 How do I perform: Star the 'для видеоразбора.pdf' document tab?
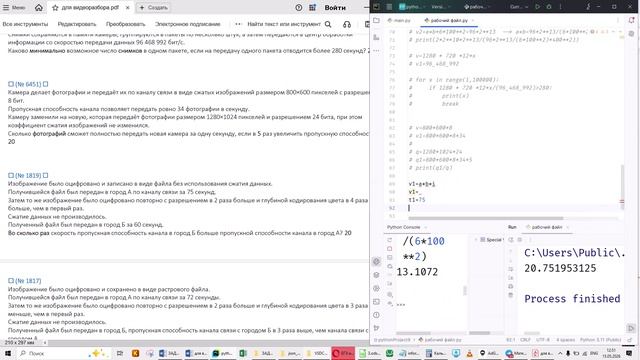point(55,7)
